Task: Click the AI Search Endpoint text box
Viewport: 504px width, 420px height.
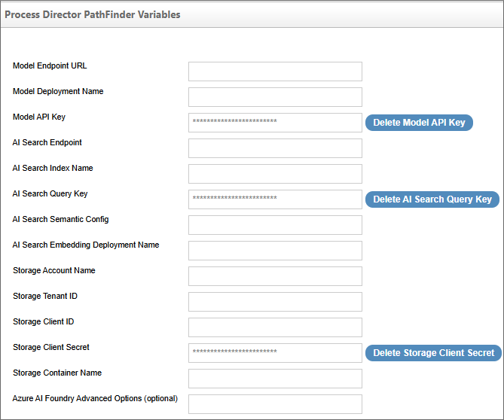Action: point(275,148)
